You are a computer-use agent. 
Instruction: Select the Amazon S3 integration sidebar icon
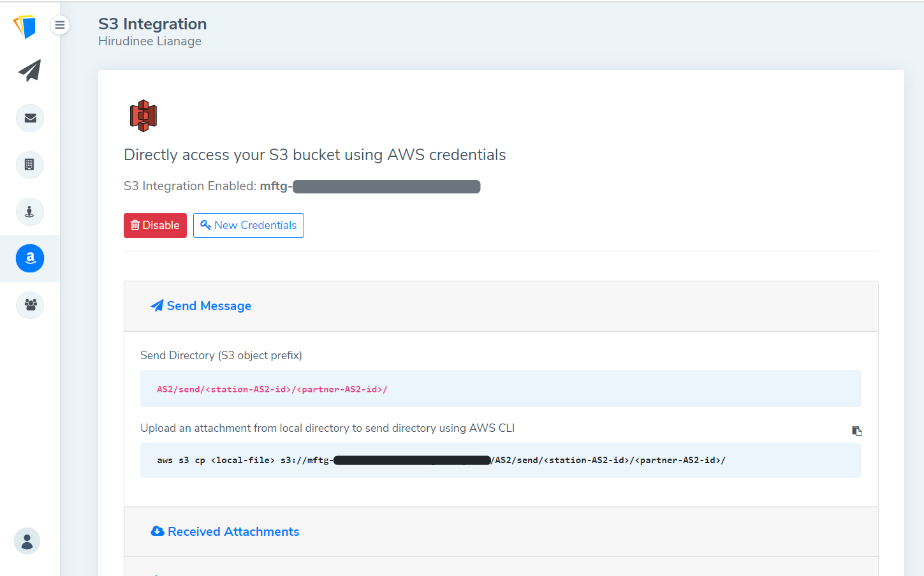[x=30, y=258]
